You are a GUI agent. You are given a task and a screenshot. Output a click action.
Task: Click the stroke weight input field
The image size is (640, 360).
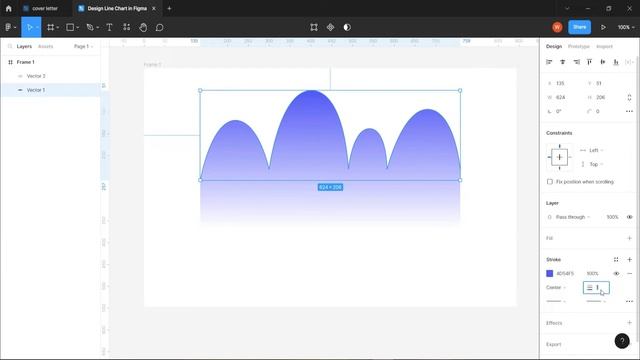(596, 288)
